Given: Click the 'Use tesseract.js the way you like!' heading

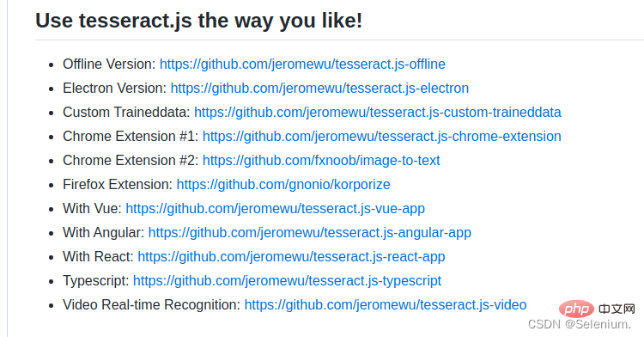Looking at the screenshot, I should [199, 20].
